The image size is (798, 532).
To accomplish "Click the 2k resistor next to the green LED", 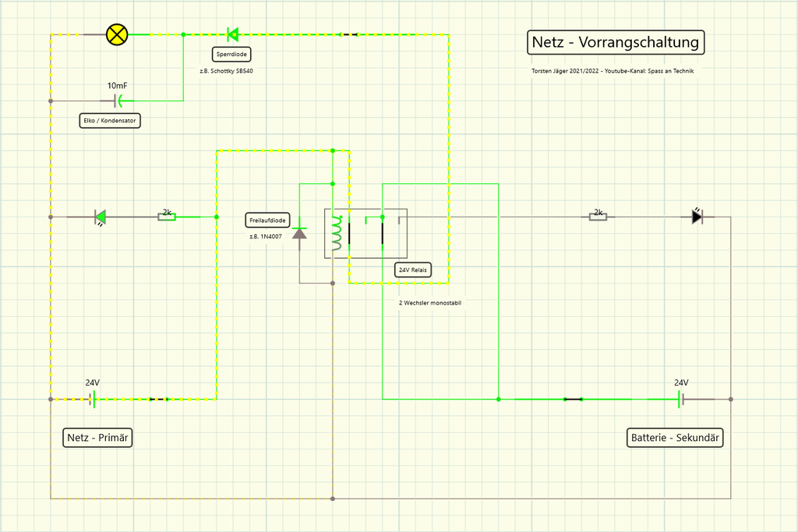I will (167, 217).
